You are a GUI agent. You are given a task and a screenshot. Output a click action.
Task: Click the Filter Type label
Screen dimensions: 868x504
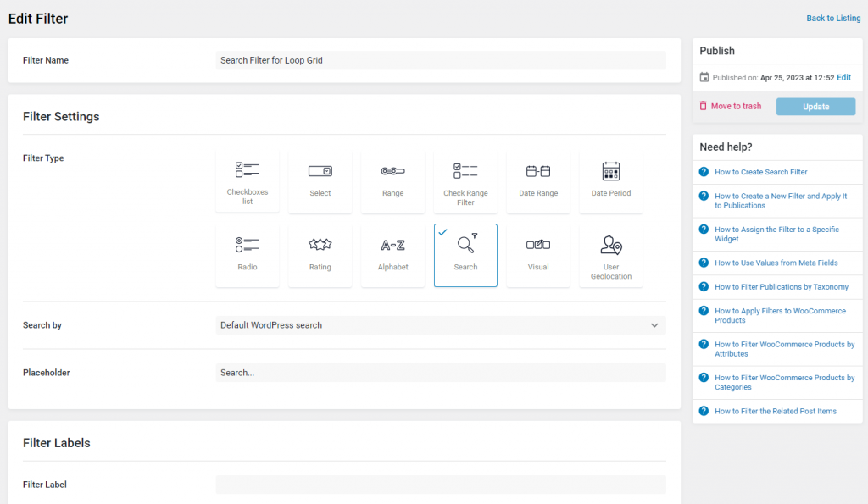coord(43,158)
